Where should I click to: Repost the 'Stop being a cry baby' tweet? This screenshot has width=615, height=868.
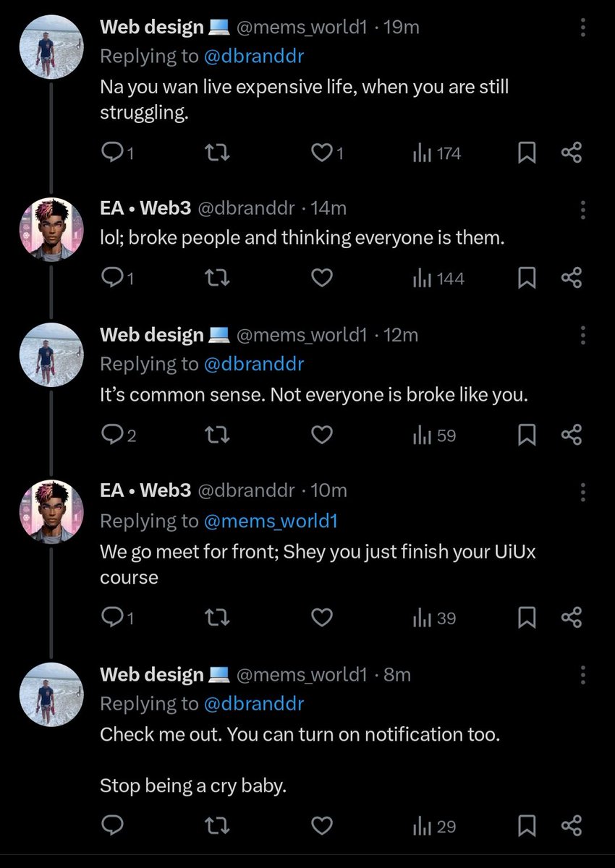pos(216,825)
